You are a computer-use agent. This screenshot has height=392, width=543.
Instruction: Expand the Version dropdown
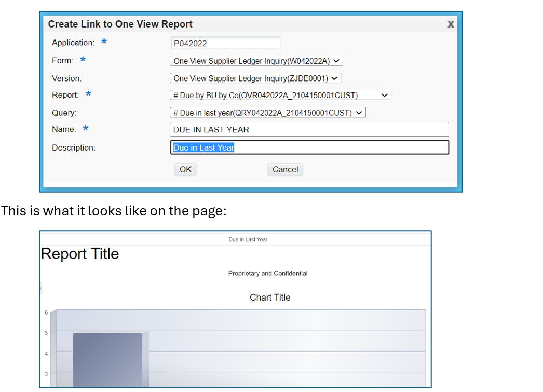(x=255, y=78)
